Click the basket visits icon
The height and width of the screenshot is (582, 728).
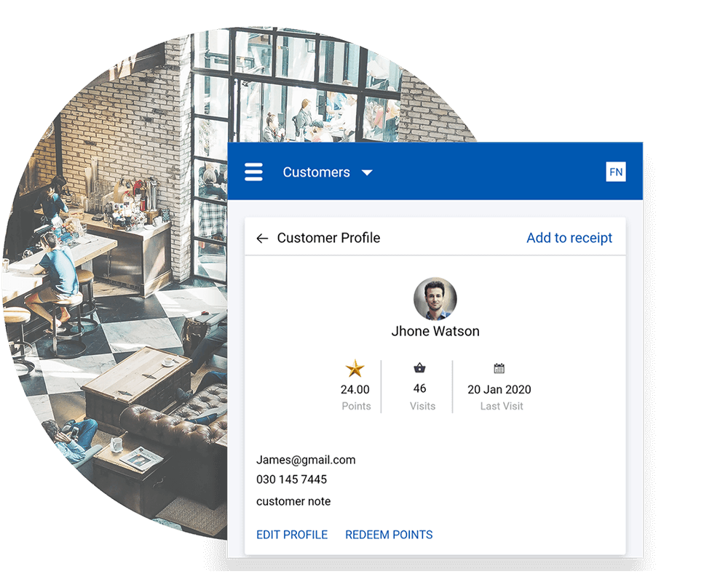point(420,368)
